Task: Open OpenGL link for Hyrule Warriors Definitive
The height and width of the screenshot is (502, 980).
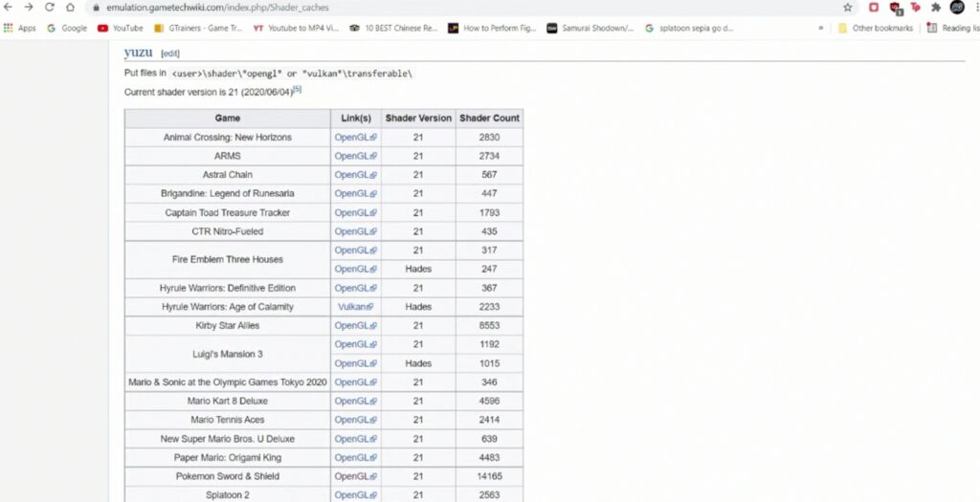Action: coord(356,288)
